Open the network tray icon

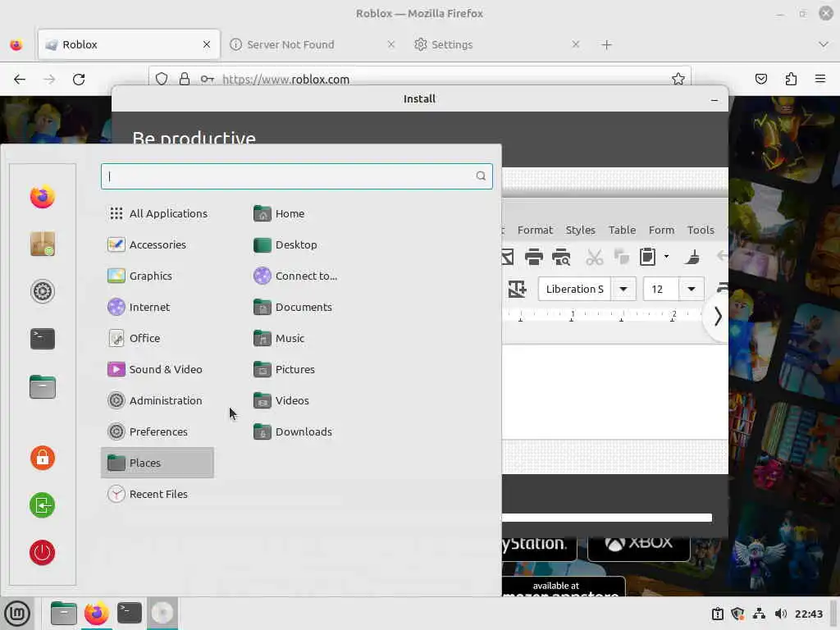point(759,614)
